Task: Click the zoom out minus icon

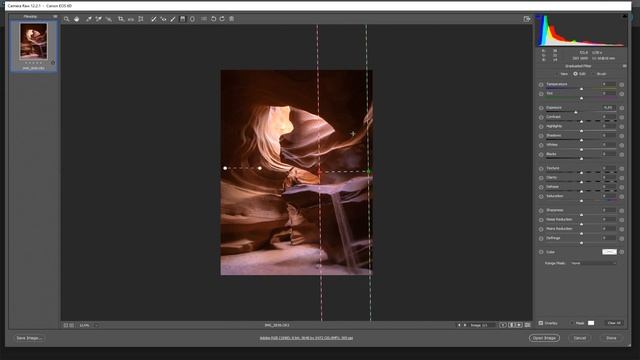Action: click(66, 325)
